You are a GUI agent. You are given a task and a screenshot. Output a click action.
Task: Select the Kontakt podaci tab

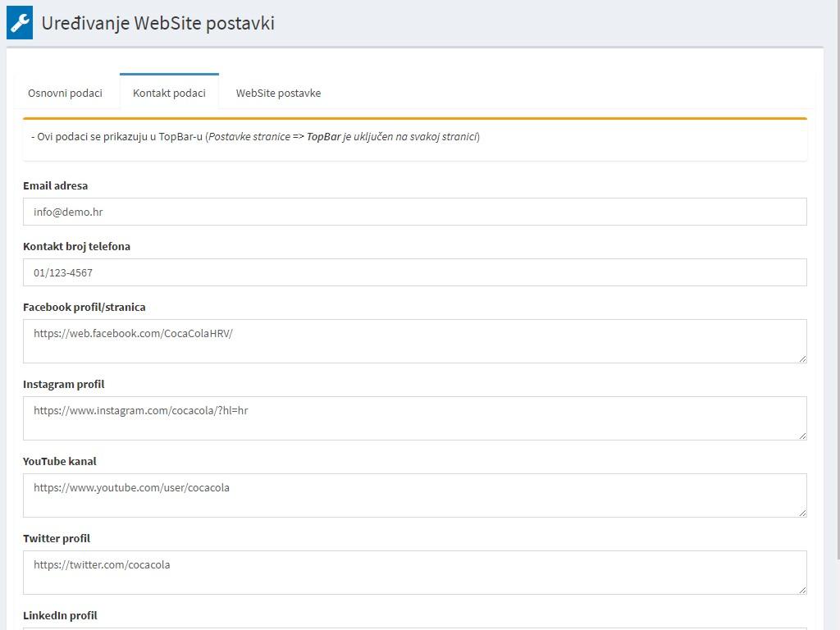[169, 93]
